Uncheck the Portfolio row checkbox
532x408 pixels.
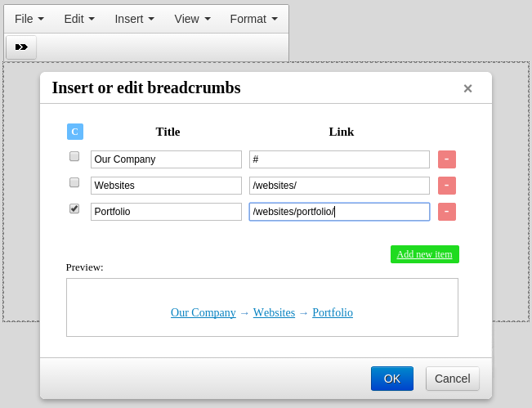[74, 208]
